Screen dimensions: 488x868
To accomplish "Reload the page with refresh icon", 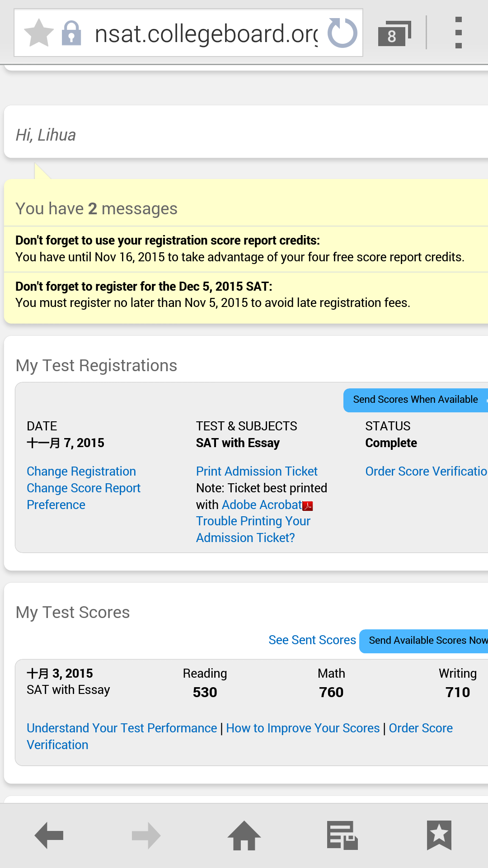I will (342, 33).
